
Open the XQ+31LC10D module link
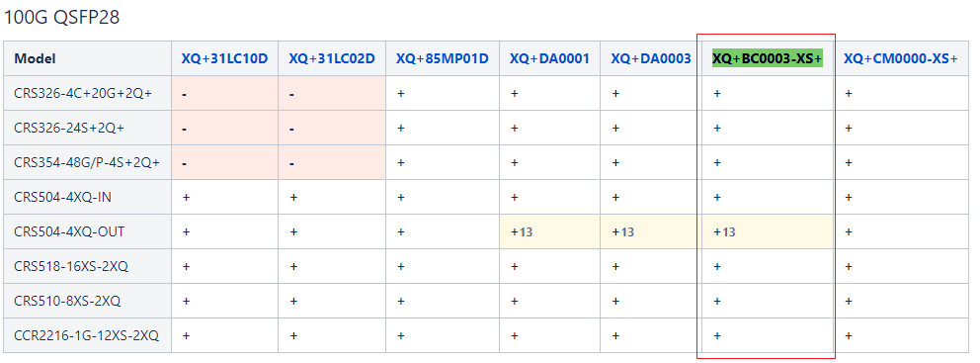(x=224, y=58)
